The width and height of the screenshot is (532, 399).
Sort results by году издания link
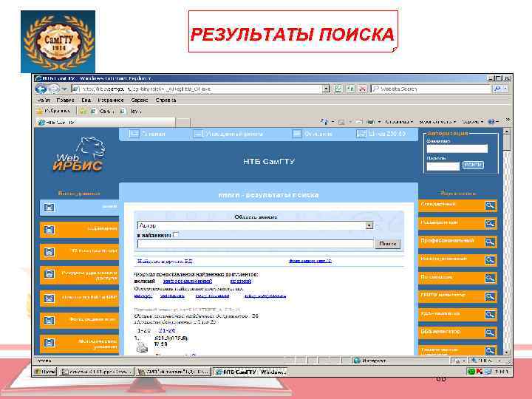(212, 296)
